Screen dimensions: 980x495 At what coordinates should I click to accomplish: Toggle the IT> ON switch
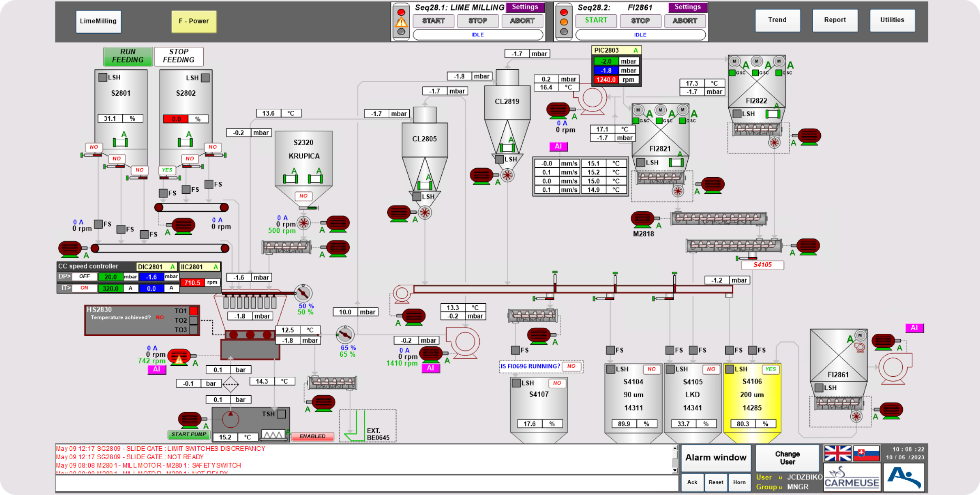pos(85,288)
